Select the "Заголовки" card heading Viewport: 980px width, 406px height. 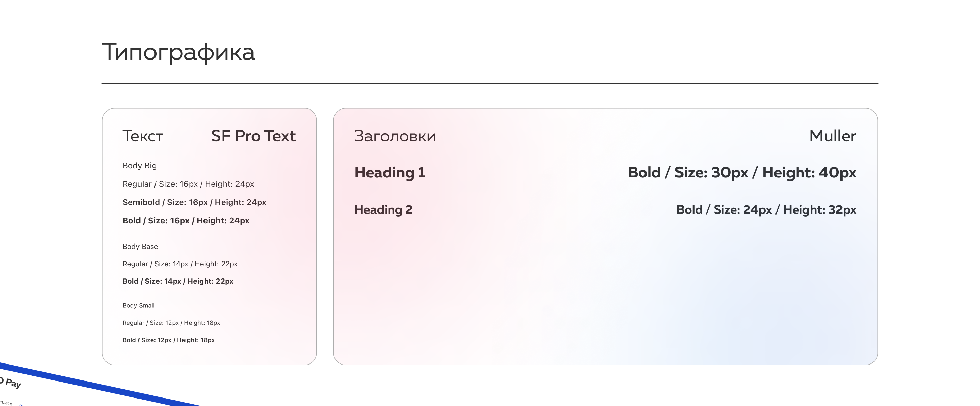pyautogui.click(x=395, y=136)
